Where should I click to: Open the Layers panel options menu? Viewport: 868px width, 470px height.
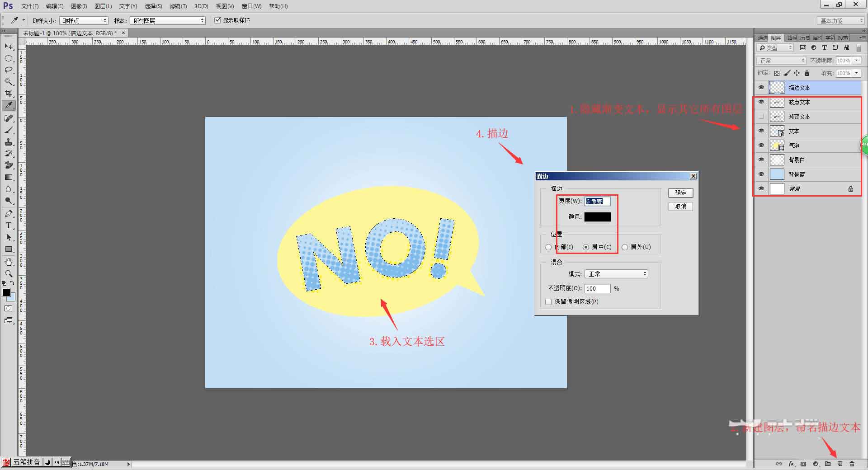862,38
